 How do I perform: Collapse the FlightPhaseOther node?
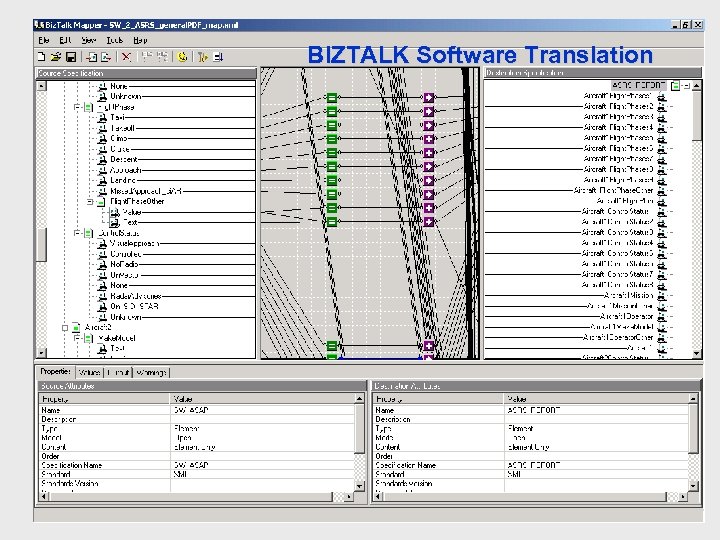point(90,202)
